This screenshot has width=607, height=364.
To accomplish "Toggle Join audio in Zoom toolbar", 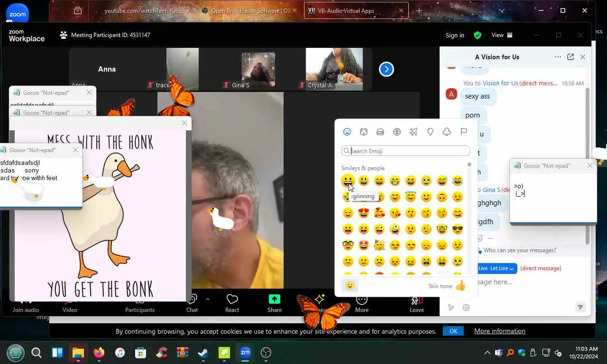I will pyautogui.click(x=26, y=304).
